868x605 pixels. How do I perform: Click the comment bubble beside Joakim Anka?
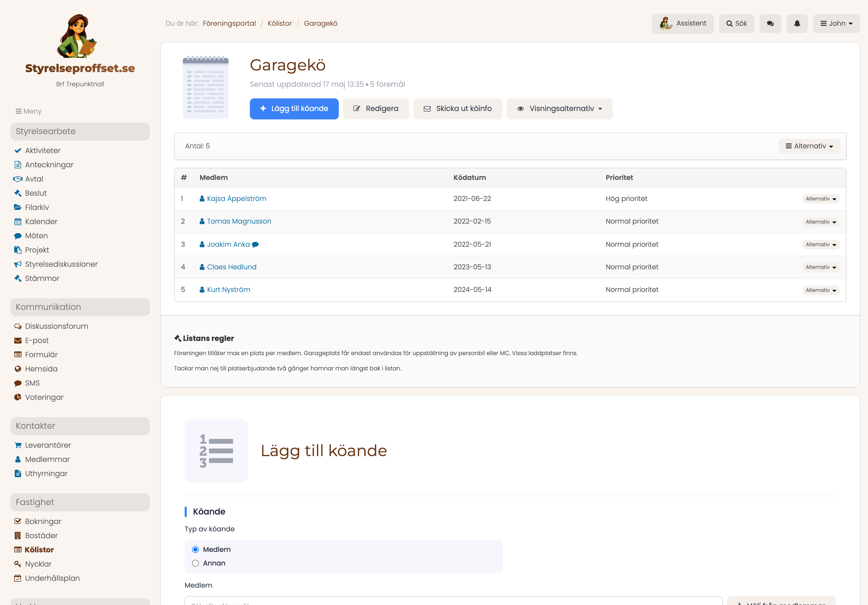[x=255, y=245]
